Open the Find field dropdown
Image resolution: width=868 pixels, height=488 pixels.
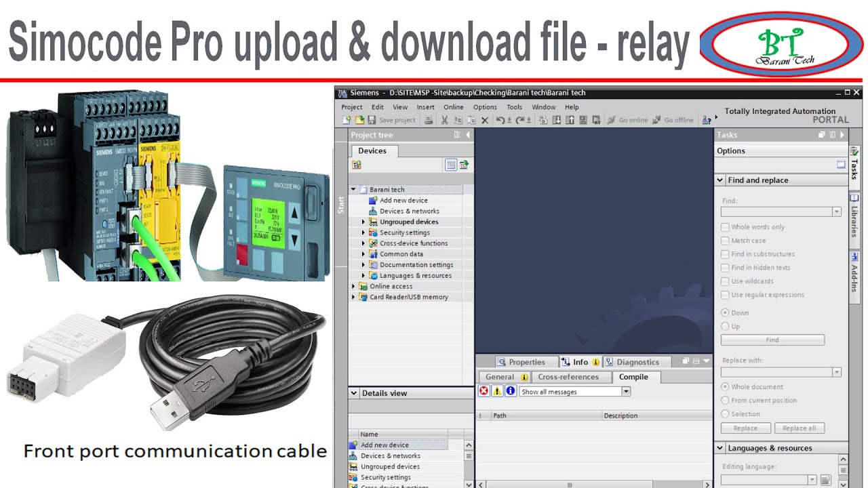[837, 211]
